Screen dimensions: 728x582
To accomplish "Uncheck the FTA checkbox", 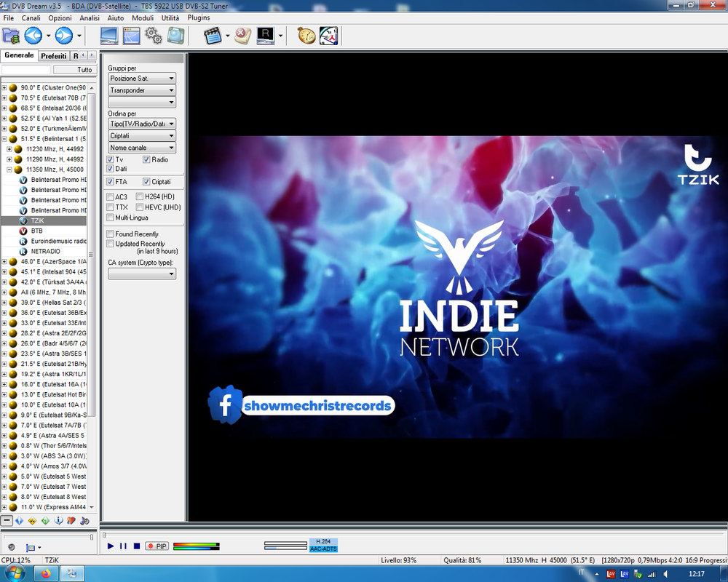I will [110, 181].
